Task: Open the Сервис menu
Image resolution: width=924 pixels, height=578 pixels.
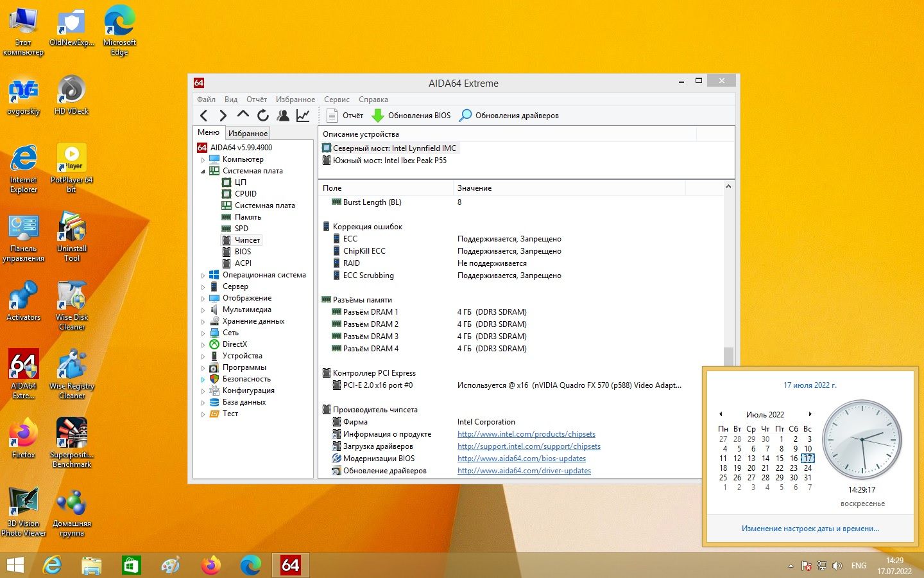Action: point(337,100)
